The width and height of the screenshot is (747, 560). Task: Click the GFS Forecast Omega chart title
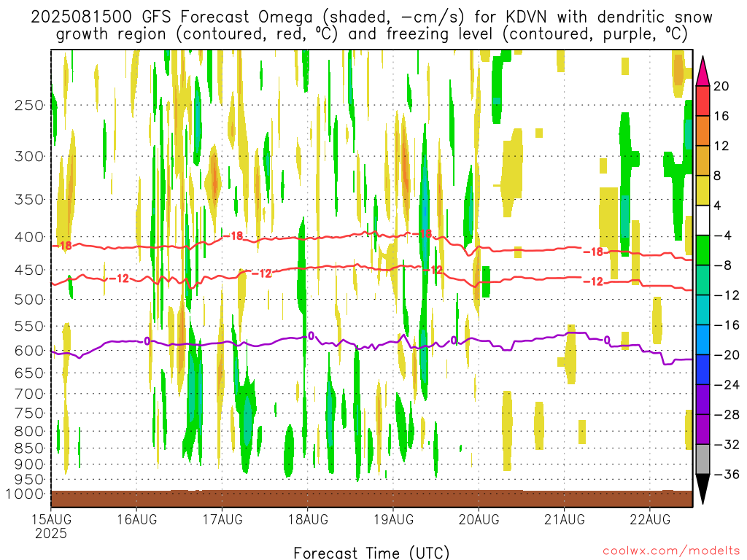371,26
